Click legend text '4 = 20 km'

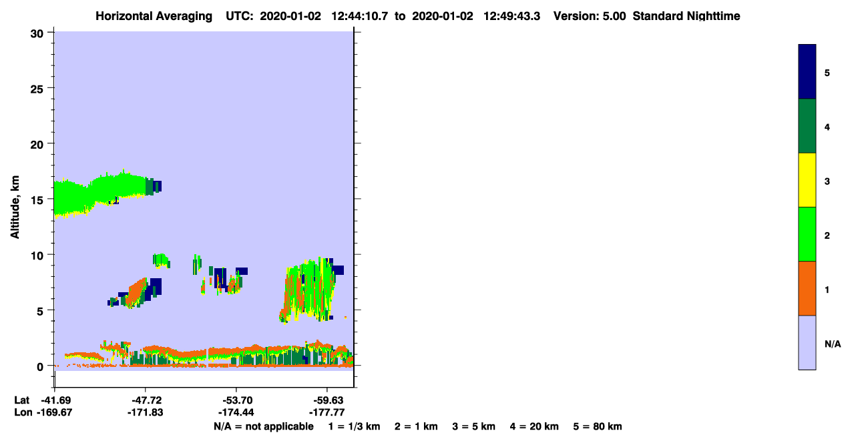[x=535, y=426]
